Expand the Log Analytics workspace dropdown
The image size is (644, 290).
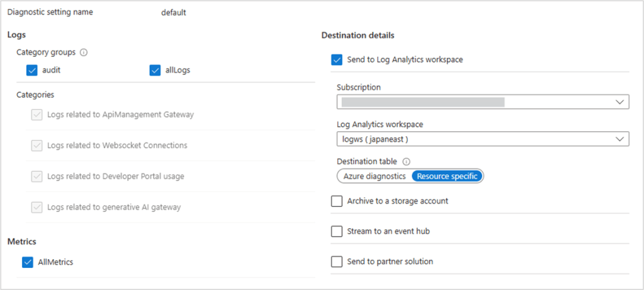(x=482, y=139)
